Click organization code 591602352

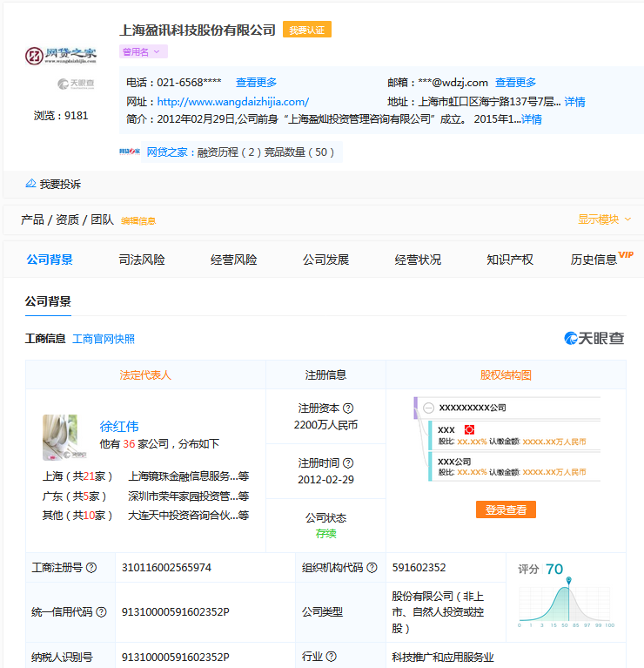(x=419, y=568)
